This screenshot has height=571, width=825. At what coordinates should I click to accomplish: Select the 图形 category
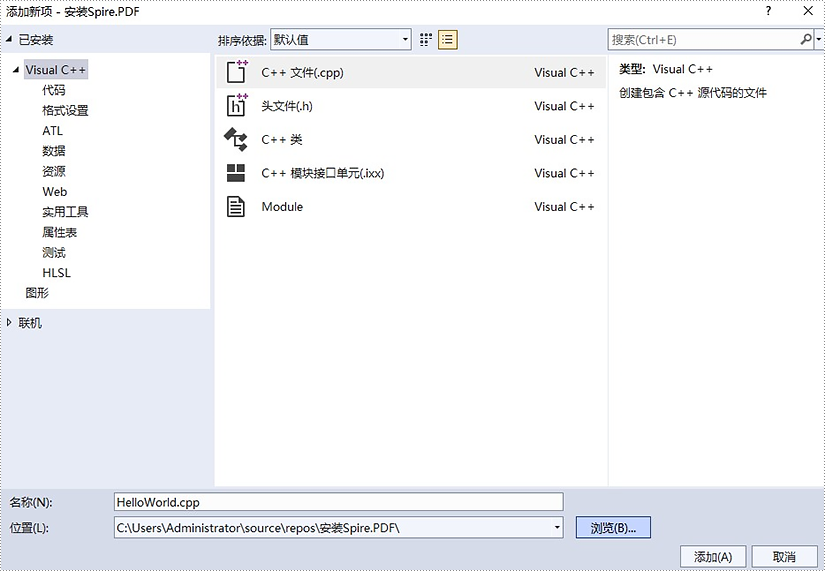click(x=37, y=293)
